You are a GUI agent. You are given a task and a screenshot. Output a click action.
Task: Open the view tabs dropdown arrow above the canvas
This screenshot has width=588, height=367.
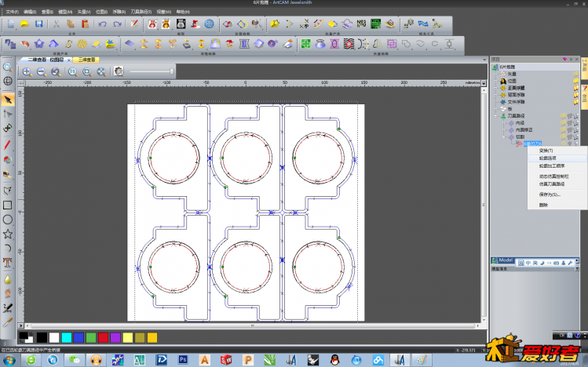coord(484,60)
